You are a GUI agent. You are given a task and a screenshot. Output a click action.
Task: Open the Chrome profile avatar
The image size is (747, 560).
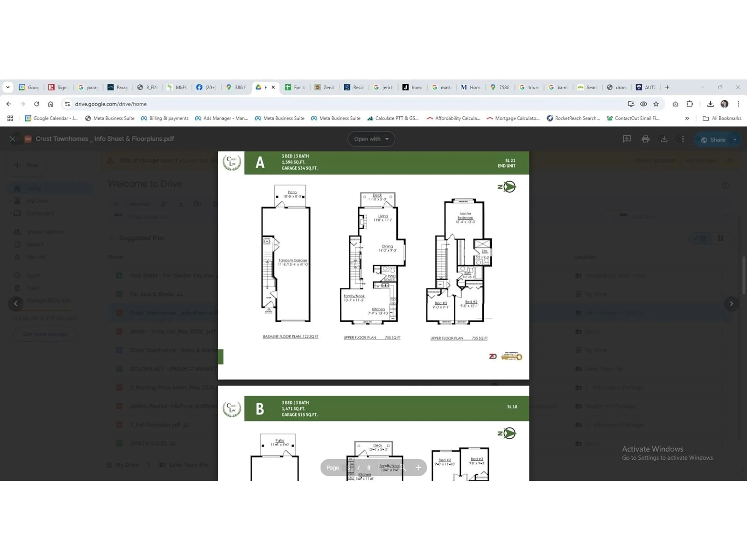coord(724,104)
